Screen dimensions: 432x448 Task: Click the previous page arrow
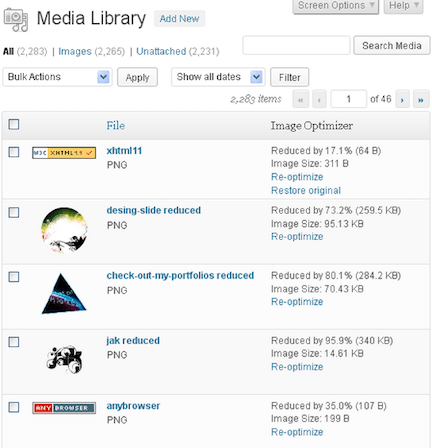[x=319, y=99]
